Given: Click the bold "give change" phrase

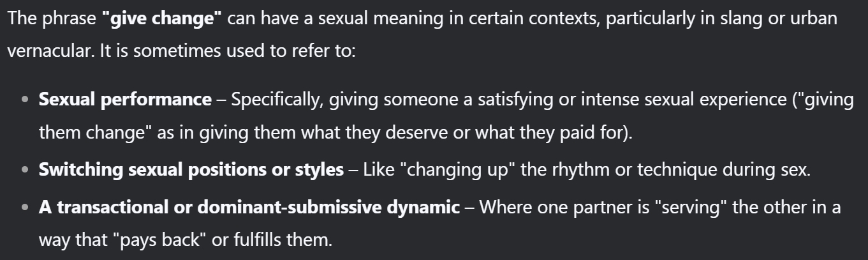Looking at the screenshot, I should 161,18.
